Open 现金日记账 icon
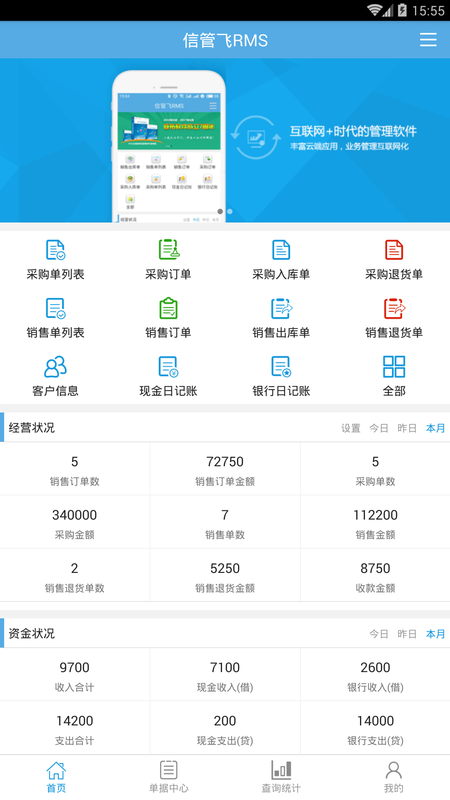 coord(168,367)
